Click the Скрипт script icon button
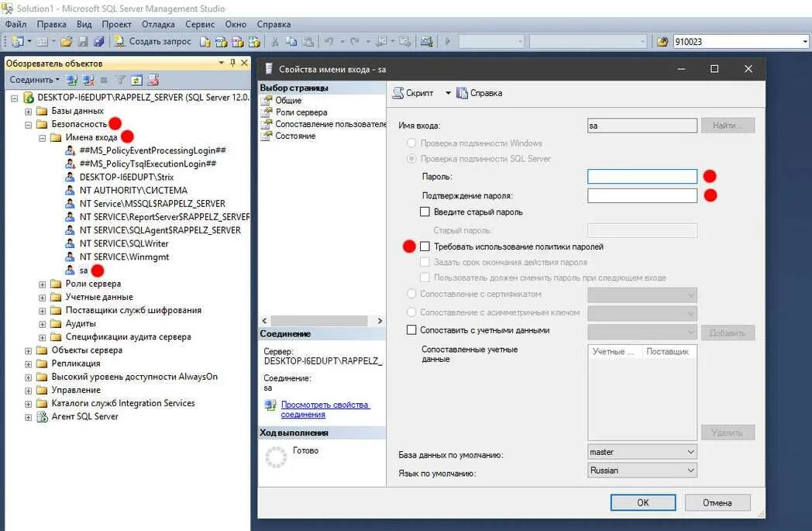 413,93
